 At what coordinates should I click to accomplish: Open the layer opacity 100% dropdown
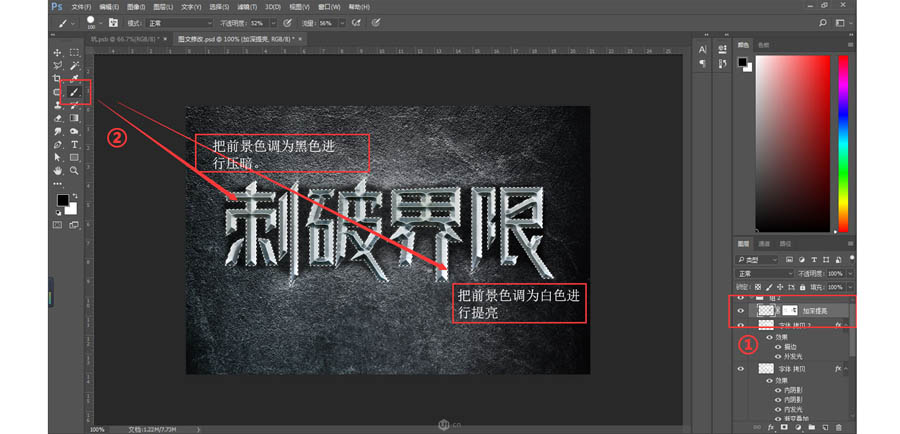(x=850, y=274)
